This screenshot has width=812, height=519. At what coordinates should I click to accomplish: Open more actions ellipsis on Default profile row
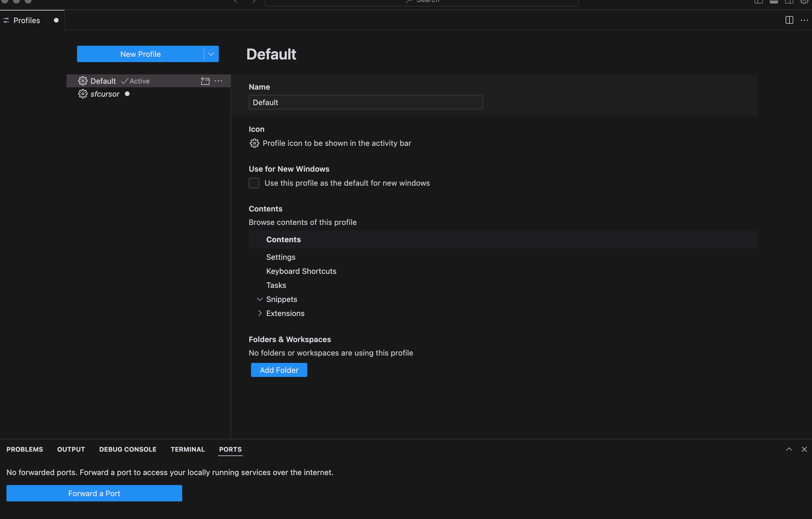click(x=218, y=81)
